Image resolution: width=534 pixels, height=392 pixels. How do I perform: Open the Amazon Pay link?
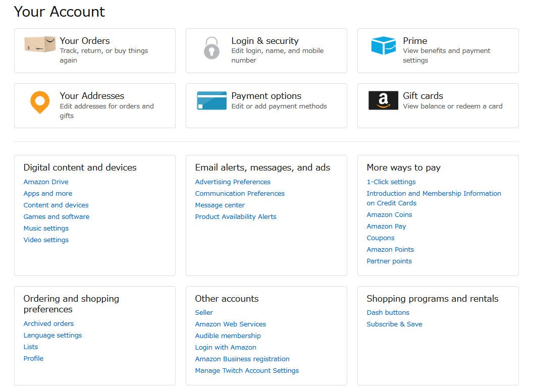tap(387, 227)
